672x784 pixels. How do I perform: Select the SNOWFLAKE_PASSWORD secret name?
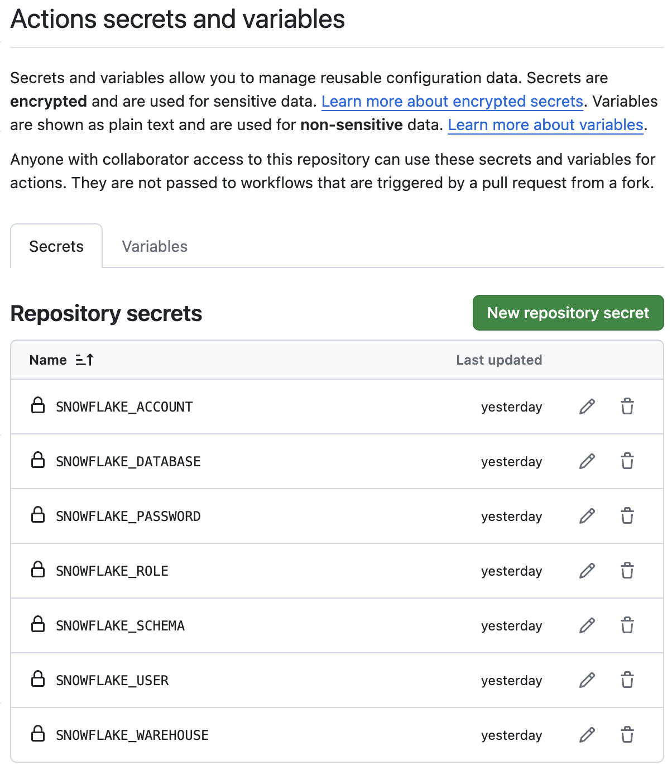(x=128, y=517)
